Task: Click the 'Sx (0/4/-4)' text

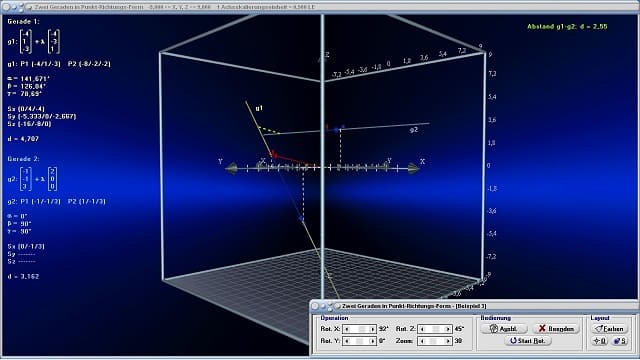Action: (26, 109)
